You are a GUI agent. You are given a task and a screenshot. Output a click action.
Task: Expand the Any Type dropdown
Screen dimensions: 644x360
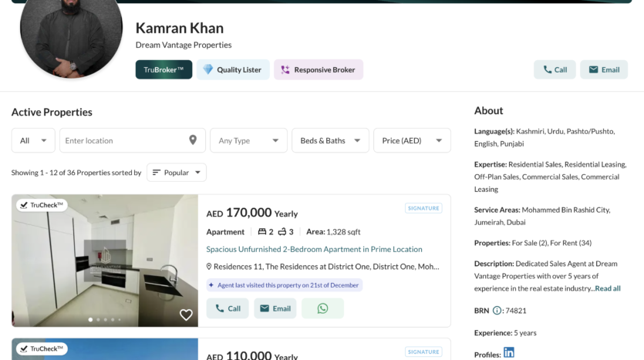click(x=248, y=140)
